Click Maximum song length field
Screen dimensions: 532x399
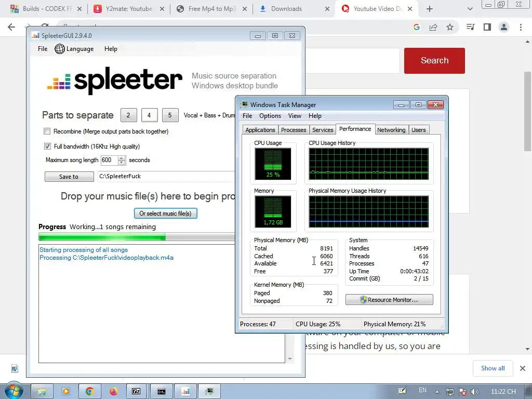click(x=109, y=160)
